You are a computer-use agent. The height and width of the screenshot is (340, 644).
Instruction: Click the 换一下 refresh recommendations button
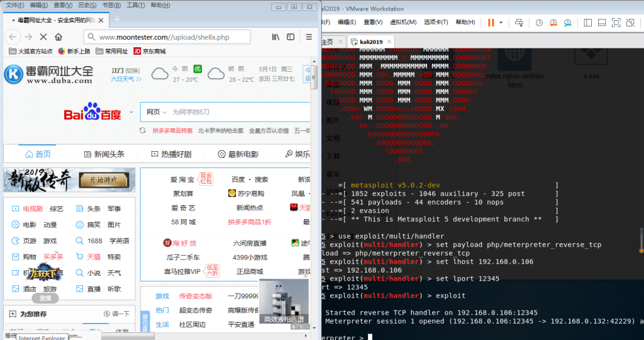(116, 314)
